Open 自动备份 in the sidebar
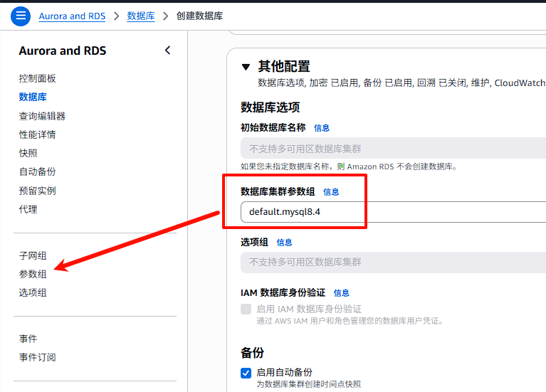 [x=37, y=171]
